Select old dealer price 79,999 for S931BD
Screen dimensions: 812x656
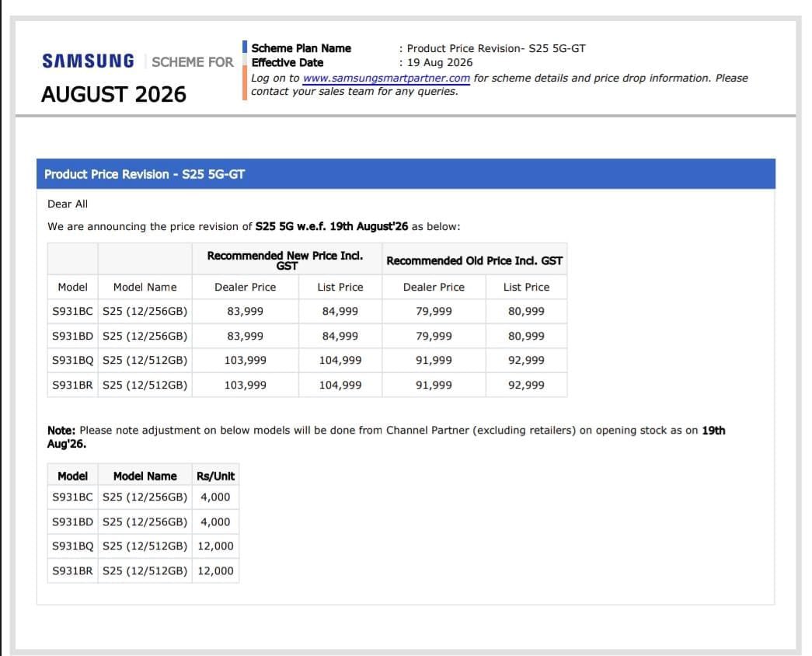coord(434,337)
